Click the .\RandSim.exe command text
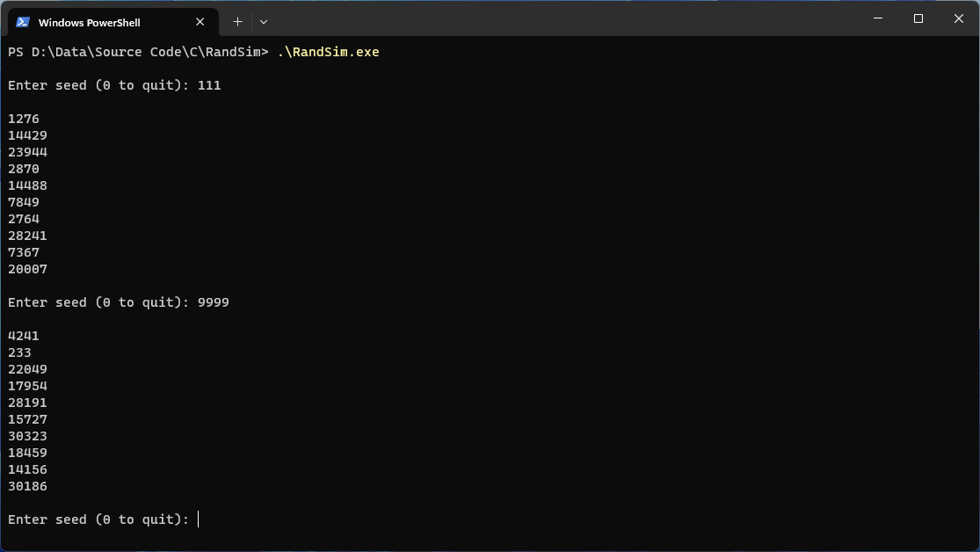The height and width of the screenshot is (552, 980). pyautogui.click(x=328, y=52)
